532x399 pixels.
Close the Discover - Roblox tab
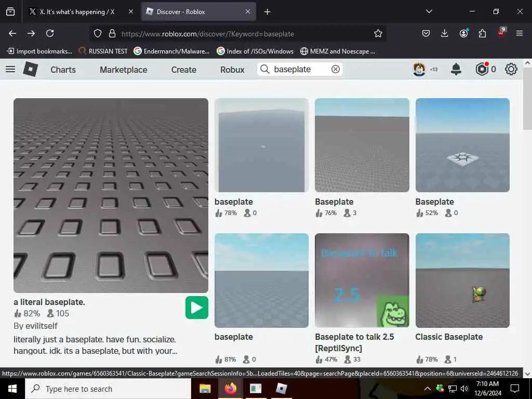pos(248,11)
